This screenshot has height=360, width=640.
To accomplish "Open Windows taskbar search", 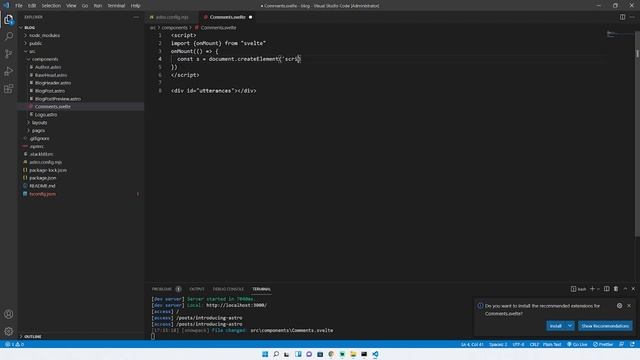I will point(276,354).
